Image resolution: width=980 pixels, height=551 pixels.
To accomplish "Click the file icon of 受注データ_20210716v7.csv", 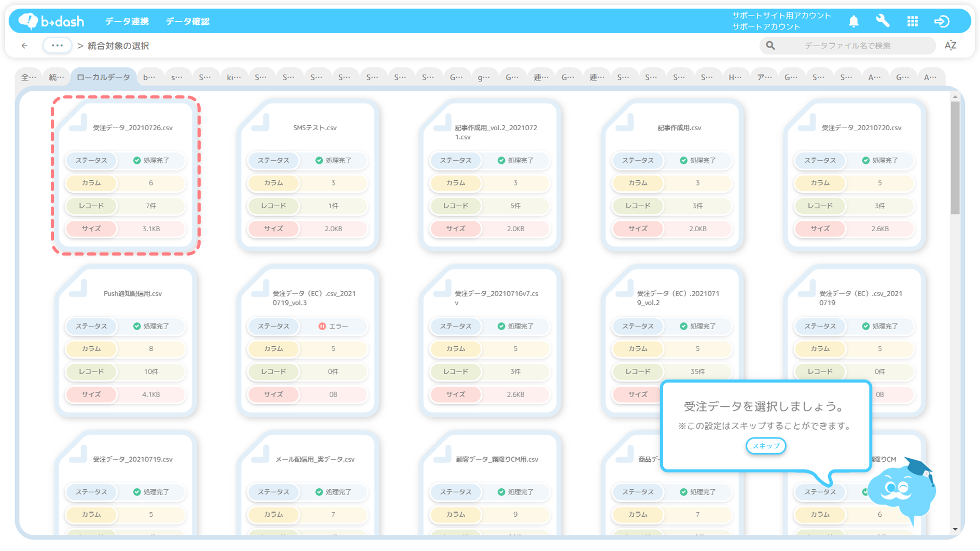I will click(443, 289).
